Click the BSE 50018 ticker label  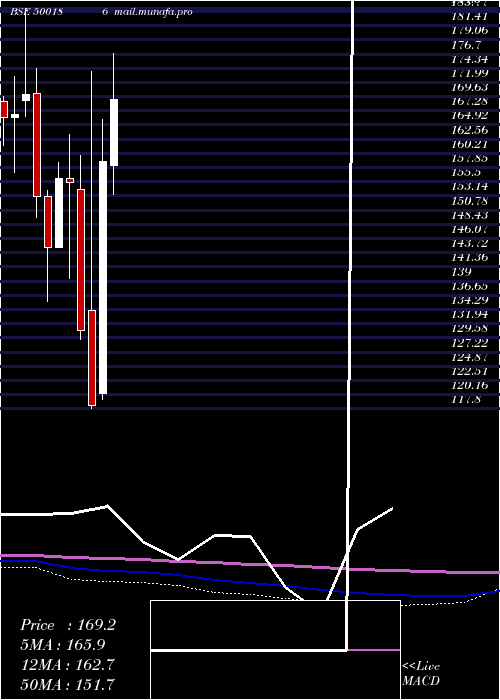pos(36,12)
